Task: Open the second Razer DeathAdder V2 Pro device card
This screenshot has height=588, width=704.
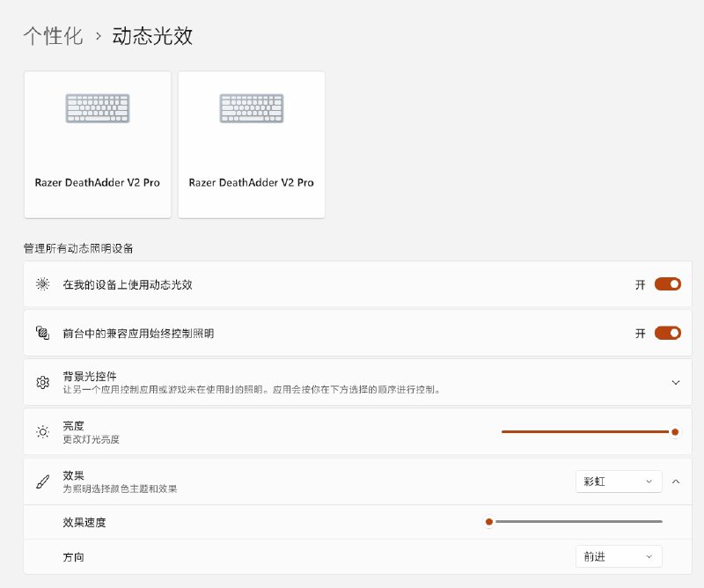Action: pyautogui.click(x=252, y=144)
